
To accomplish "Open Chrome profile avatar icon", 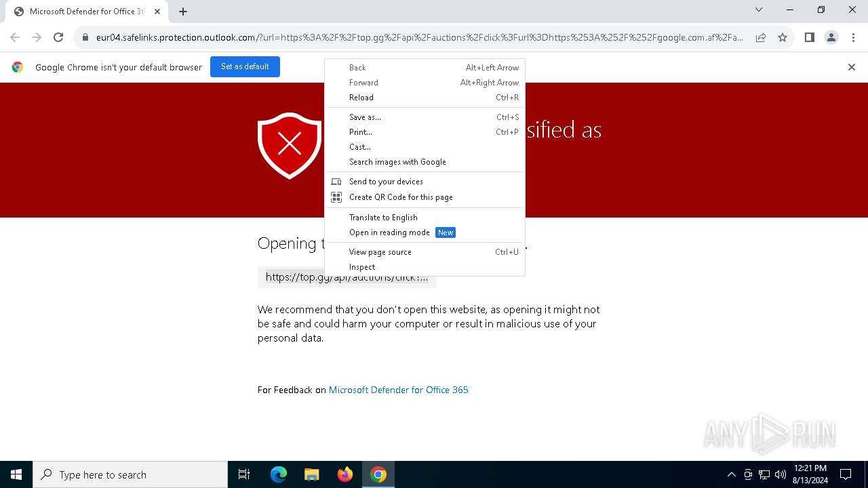I will coord(831,37).
